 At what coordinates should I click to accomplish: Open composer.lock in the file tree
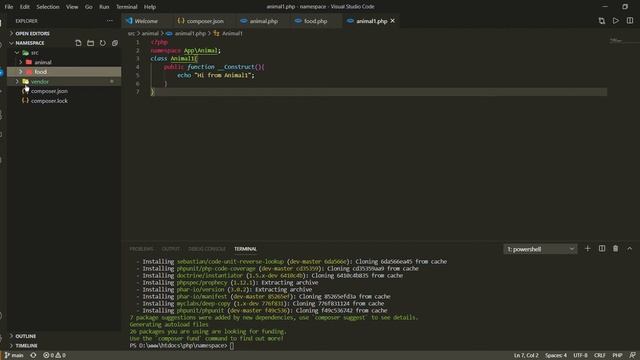pyautogui.click(x=49, y=101)
